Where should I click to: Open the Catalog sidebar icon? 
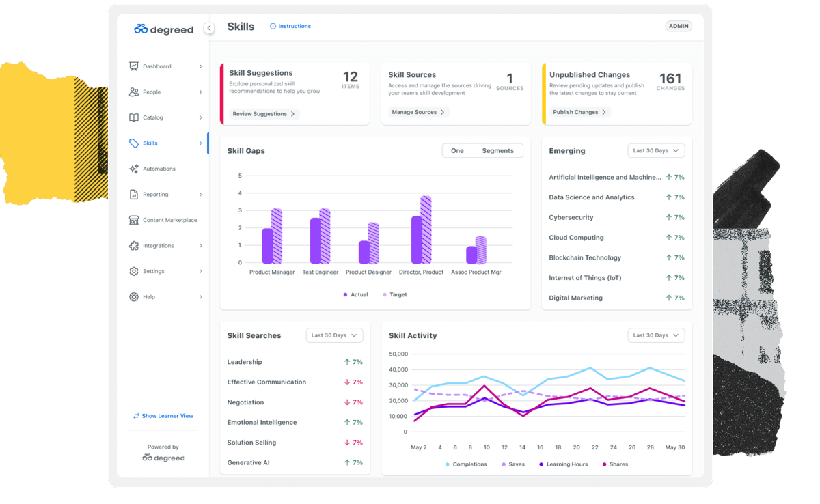pyautogui.click(x=133, y=117)
